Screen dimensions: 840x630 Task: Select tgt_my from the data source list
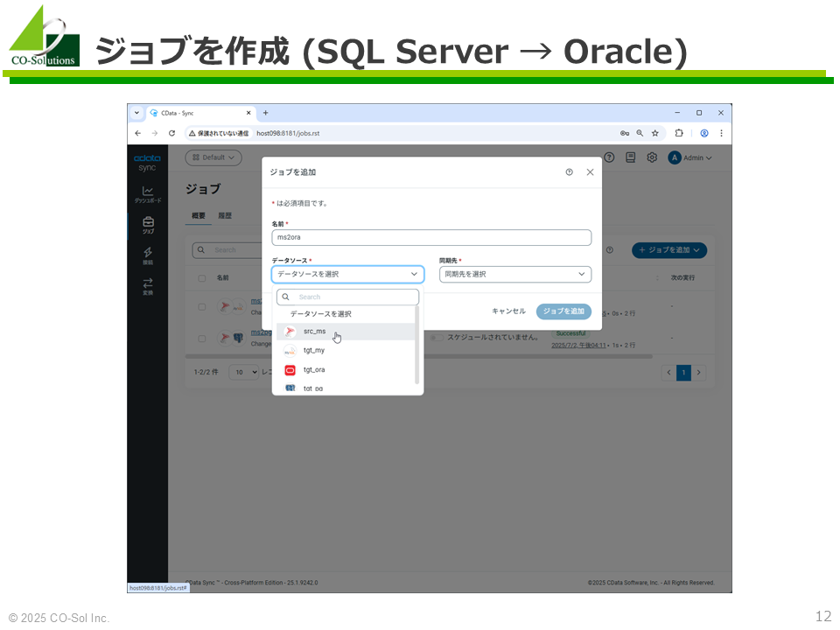point(346,351)
